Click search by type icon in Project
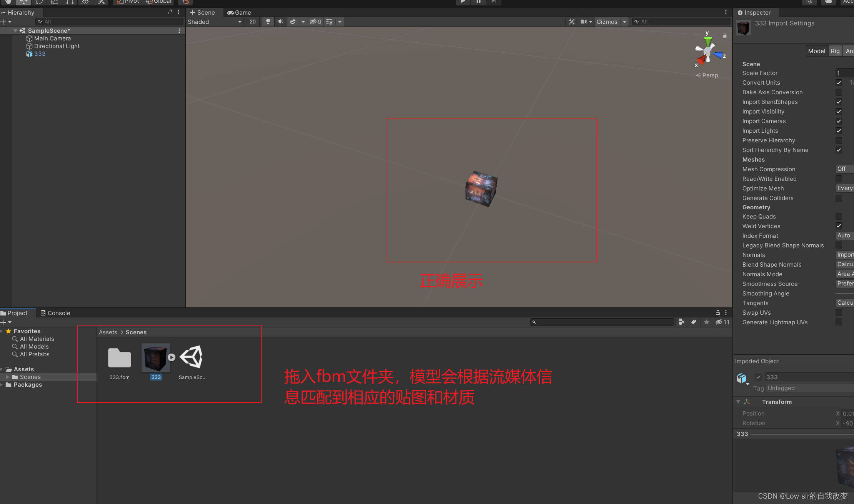 (x=681, y=322)
